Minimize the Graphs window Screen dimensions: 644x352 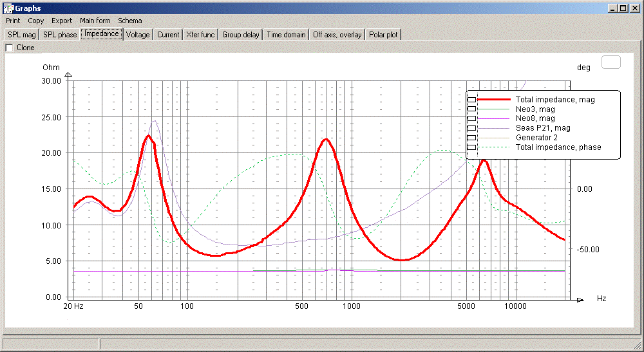(x=613, y=8)
